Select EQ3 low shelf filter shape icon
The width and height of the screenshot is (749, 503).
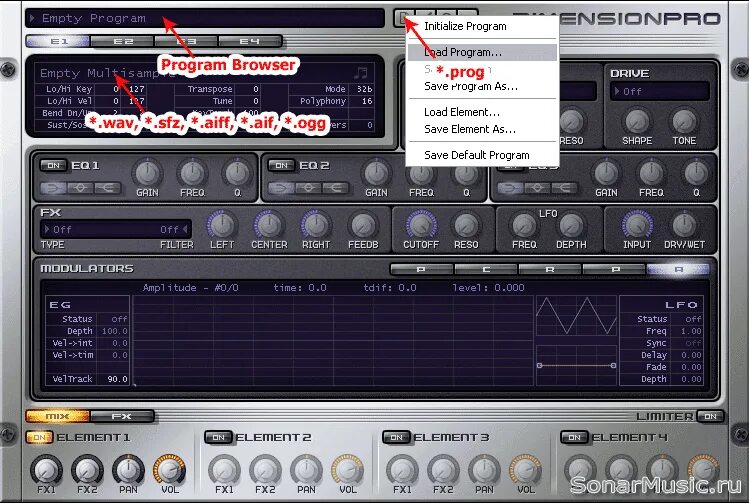click(510, 188)
